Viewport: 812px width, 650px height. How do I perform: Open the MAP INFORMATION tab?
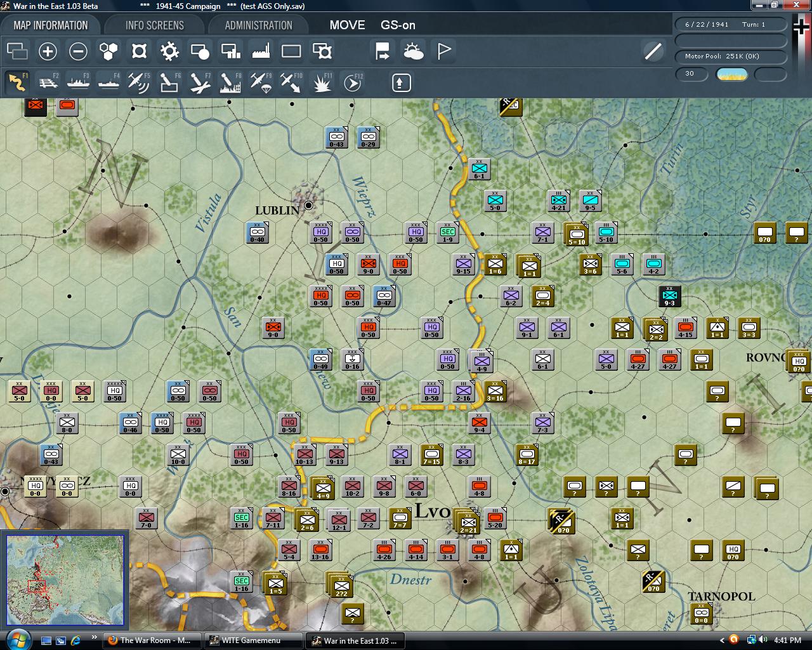tap(51, 25)
